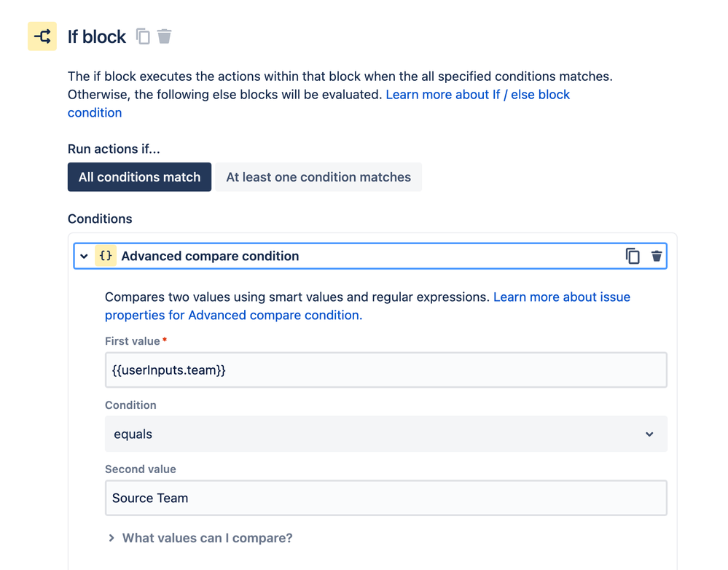The width and height of the screenshot is (728, 570).
Task: Click the dropdown chevron in the Condition field
Action: (x=649, y=434)
